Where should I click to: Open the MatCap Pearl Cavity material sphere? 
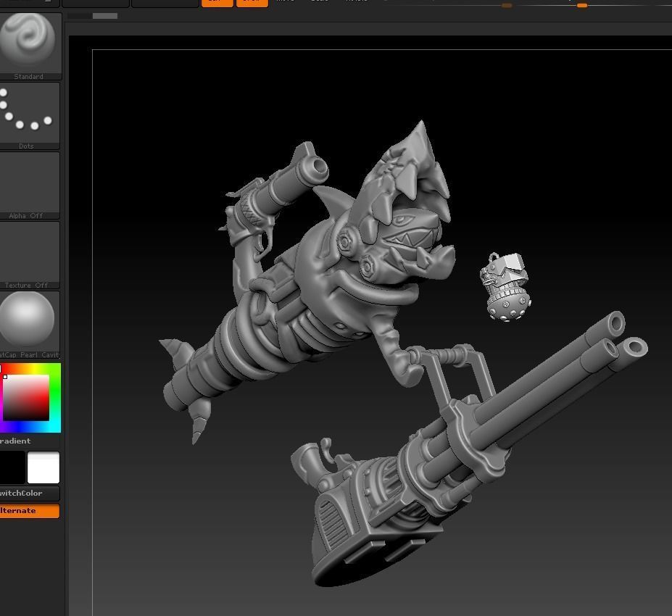29,325
